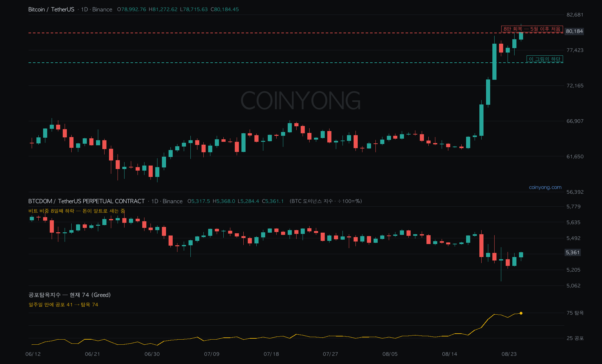The image size is (602, 364).
Task: Click the 08/14 date label
Action: [450, 354]
